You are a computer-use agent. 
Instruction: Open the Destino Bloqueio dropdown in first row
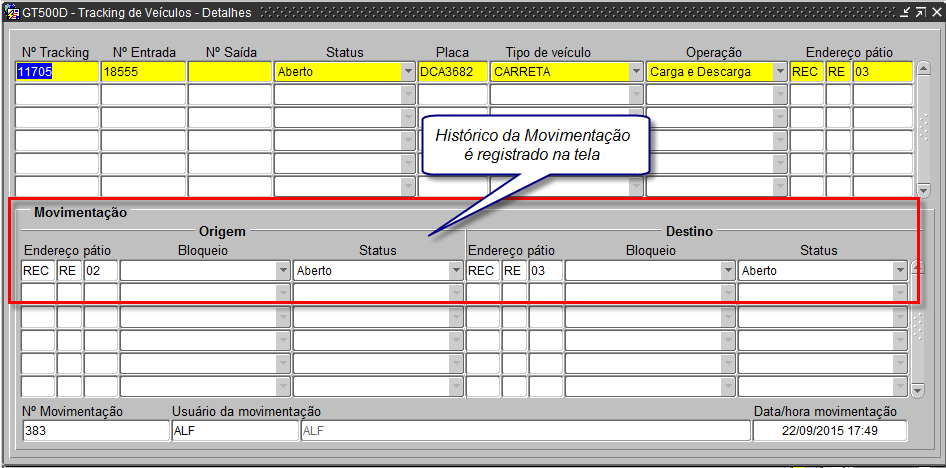[x=728, y=271]
